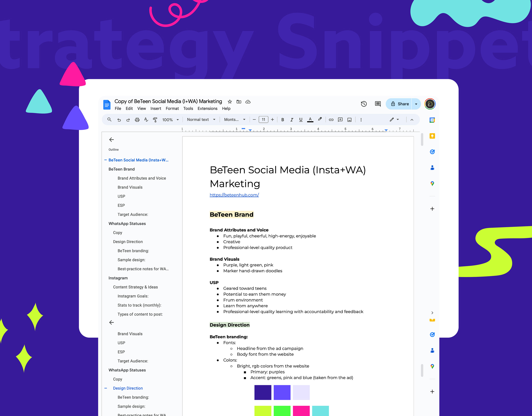532x416 pixels.
Task: Jump to Instagram outline heading
Action: [x=118, y=278]
